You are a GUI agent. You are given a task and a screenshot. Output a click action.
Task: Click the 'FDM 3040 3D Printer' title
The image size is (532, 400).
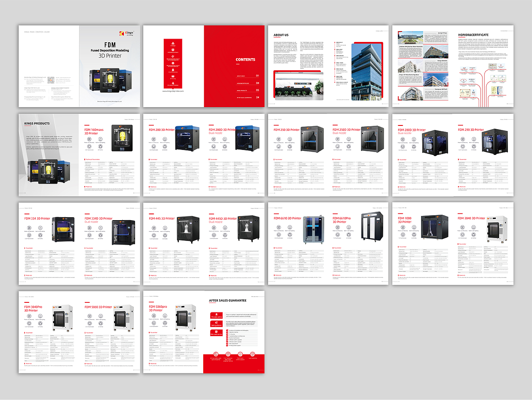click(x=471, y=218)
